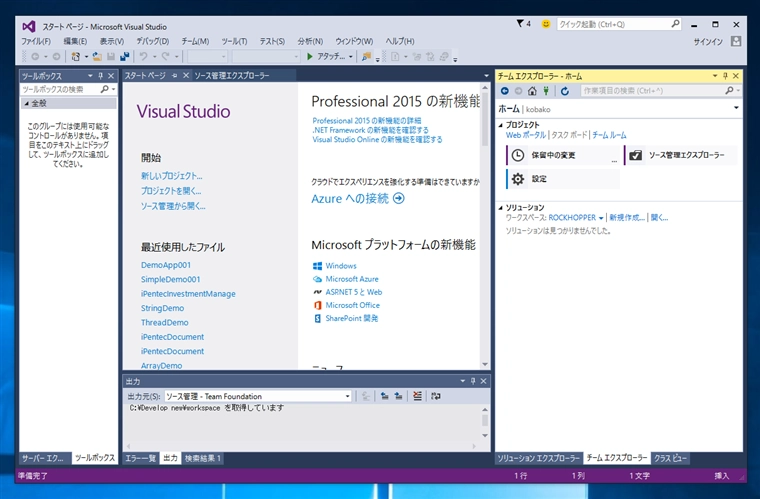Click the Undo arrow in the toolbar
This screenshot has width=760, height=499.
[x=143, y=57]
